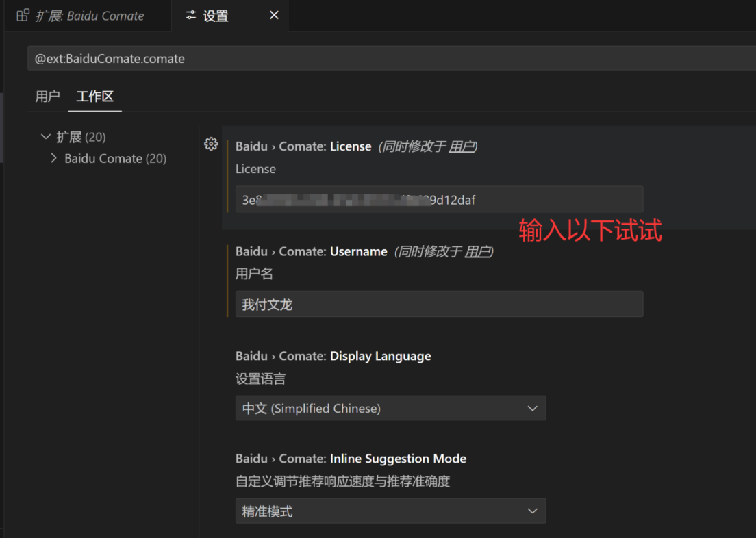Image resolution: width=756 pixels, height=538 pixels.
Task: Click the 自定义调节推荐响应速度与推荐准确度 description
Action: pyautogui.click(x=343, y=482)
